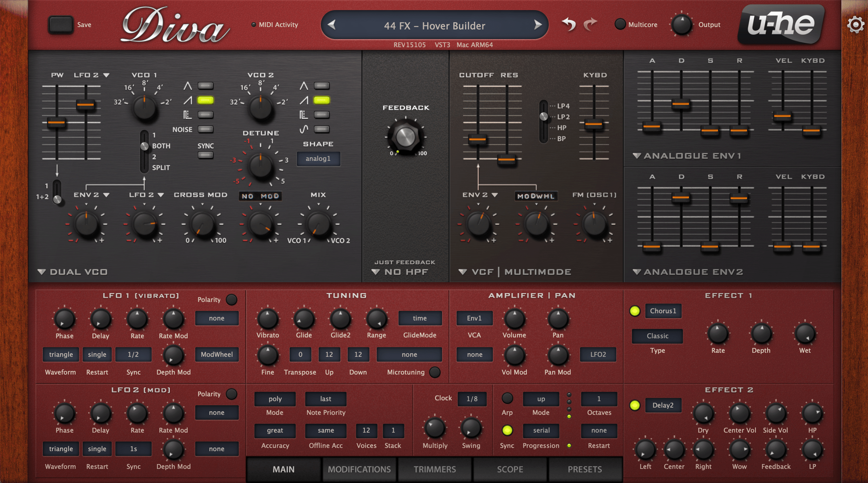Click the Effect 1 Wet knob

[805, 334]
